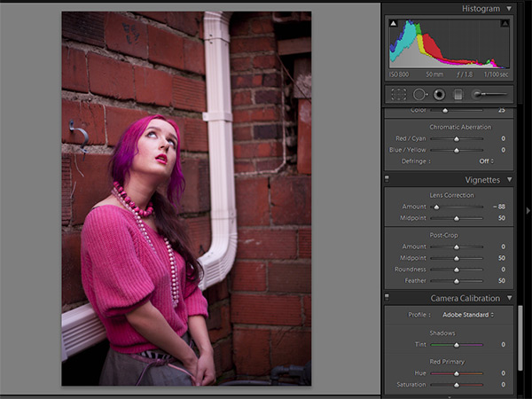Image resolution: width=532 pixels, height=399 pixels.
Task: Select the Adjustment Brush tool
Action: 489,94
